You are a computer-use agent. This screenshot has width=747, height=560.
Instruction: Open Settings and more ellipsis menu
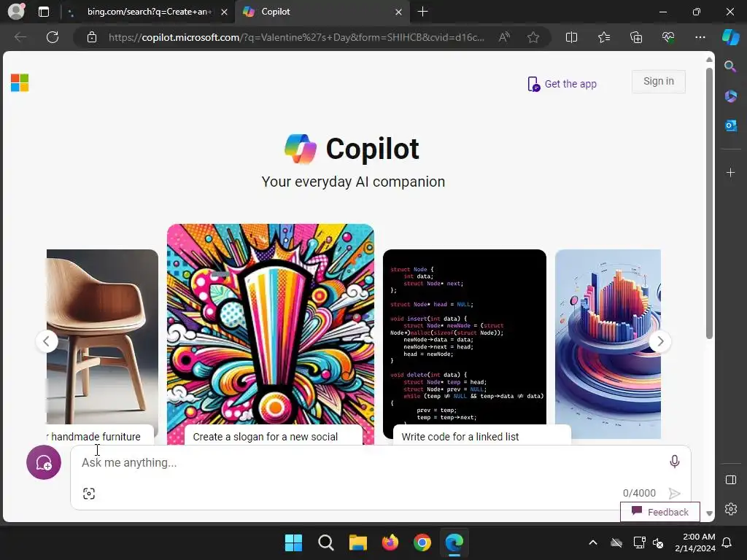700,37
